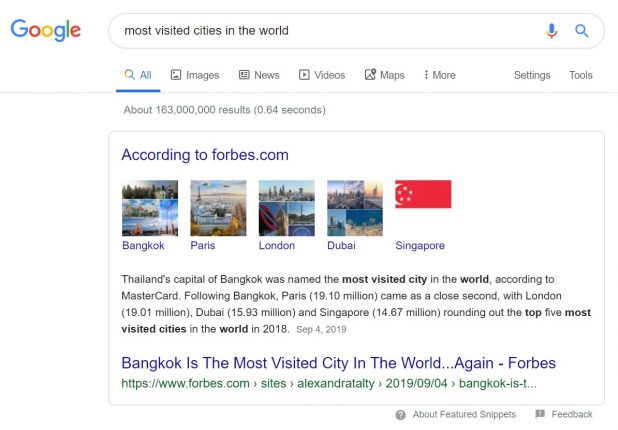Click the Videos play icon
Screen dimensions: 618x430
point(304,74)
